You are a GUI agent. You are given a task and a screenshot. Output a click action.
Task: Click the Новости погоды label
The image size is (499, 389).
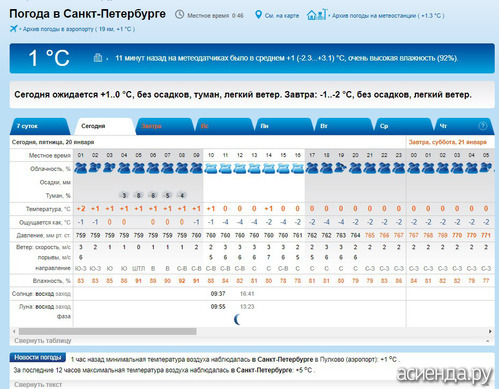tap(38, 357)
